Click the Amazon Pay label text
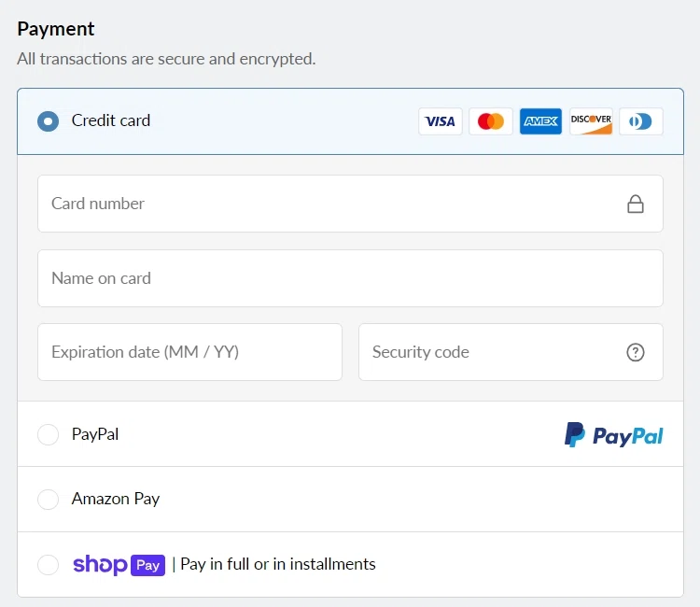The image size is (700, 607). 116,499
